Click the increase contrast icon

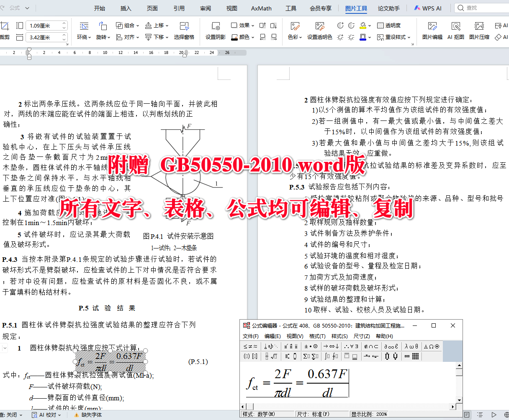(x=341, y=26)
